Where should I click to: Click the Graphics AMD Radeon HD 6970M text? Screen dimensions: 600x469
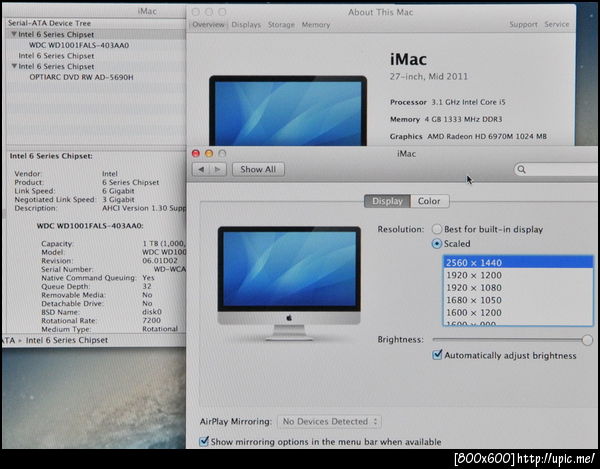coord(468,137)
